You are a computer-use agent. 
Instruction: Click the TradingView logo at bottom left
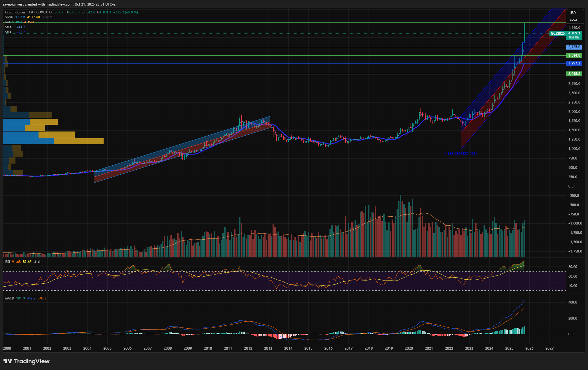tap(27, 361)
